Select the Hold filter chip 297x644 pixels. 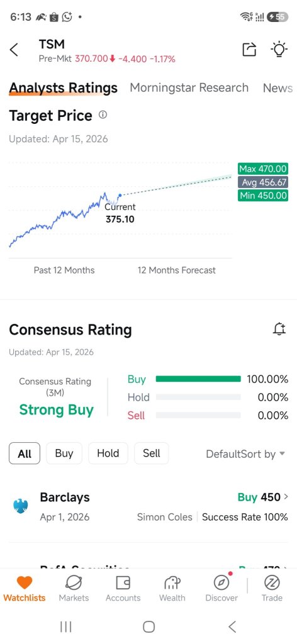pyautogui.click(x=108, y=453)
